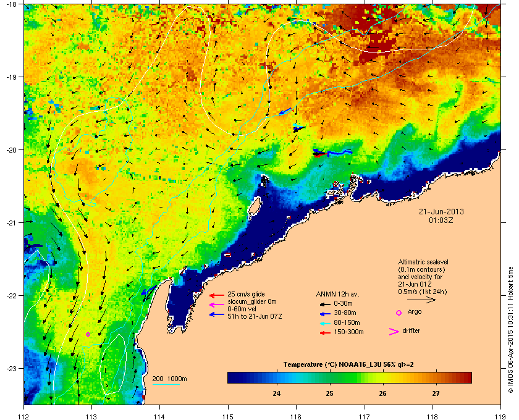This screenshot has height=420, width=519.
Task: Click the date label 21-Jun-2013
Action: click(441, 211)
